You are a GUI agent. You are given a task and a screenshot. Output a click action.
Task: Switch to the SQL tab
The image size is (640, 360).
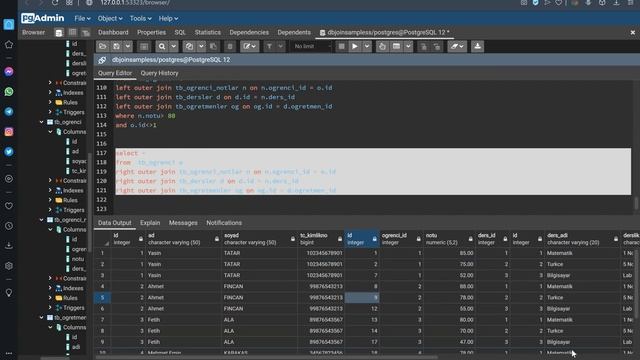[x=180, y=32]
